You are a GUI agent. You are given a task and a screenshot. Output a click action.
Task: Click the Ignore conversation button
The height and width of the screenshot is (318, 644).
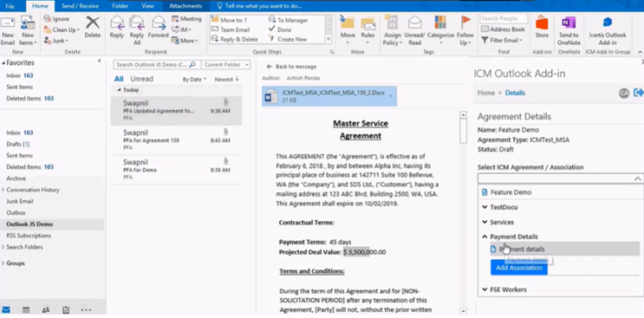[x=56, y=19]
